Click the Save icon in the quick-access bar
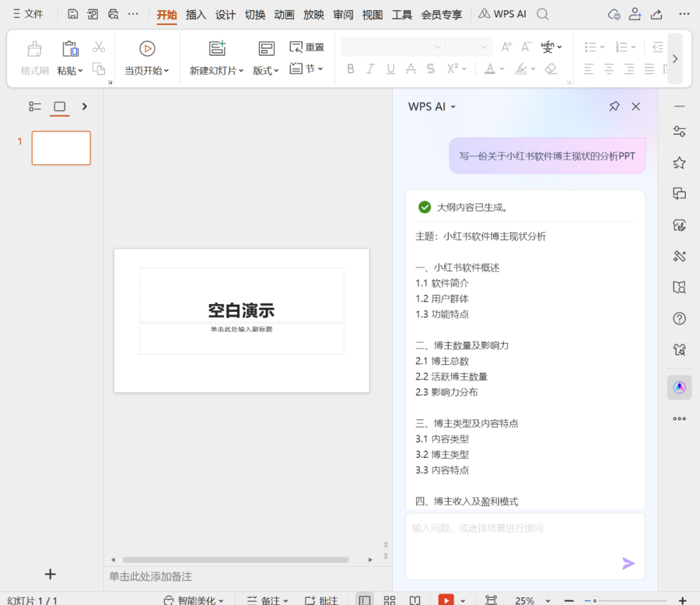 click(x=73, y=14)
